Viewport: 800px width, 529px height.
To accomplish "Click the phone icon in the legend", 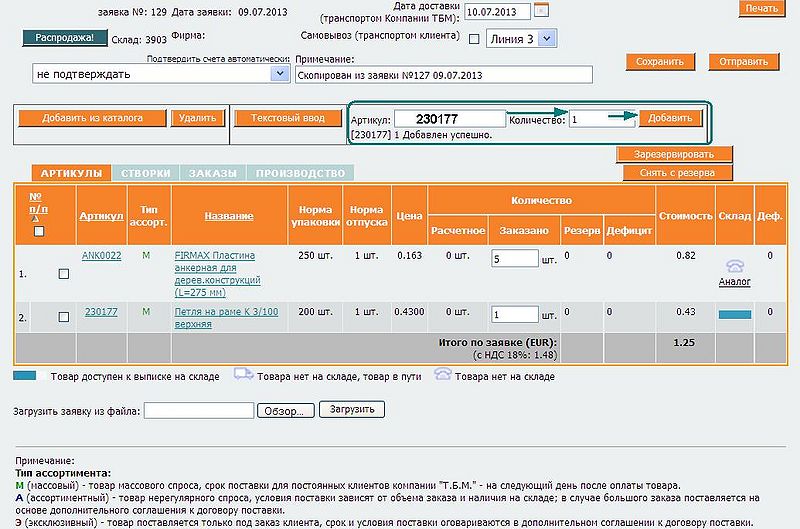I will [x=445, y=376].
